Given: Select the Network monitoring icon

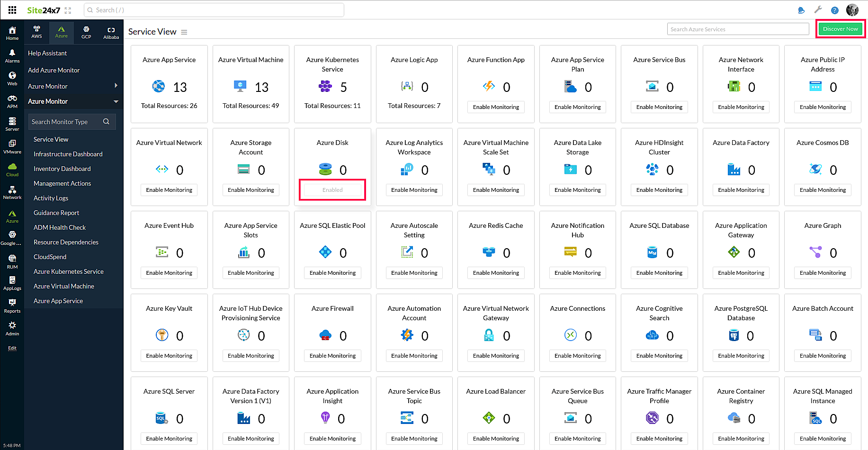Looking at the screenshot, I should click(x=12, y=192).
